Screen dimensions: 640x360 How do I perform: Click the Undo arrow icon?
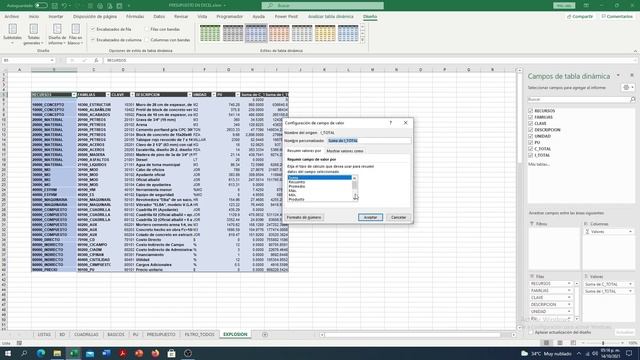(64, 6)
